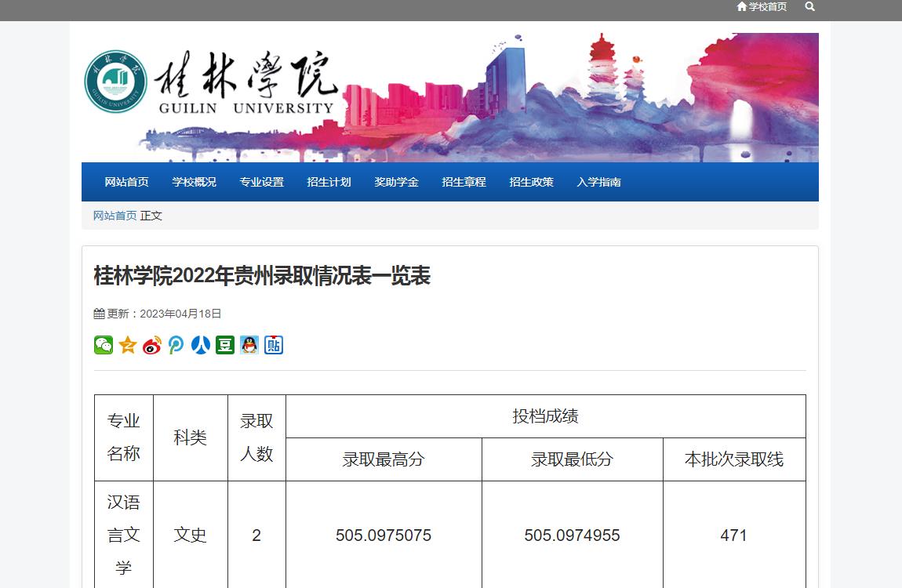Open the 专业设置 menu item
The width and height of the screenshot is (902, 588).
[262, 182]
